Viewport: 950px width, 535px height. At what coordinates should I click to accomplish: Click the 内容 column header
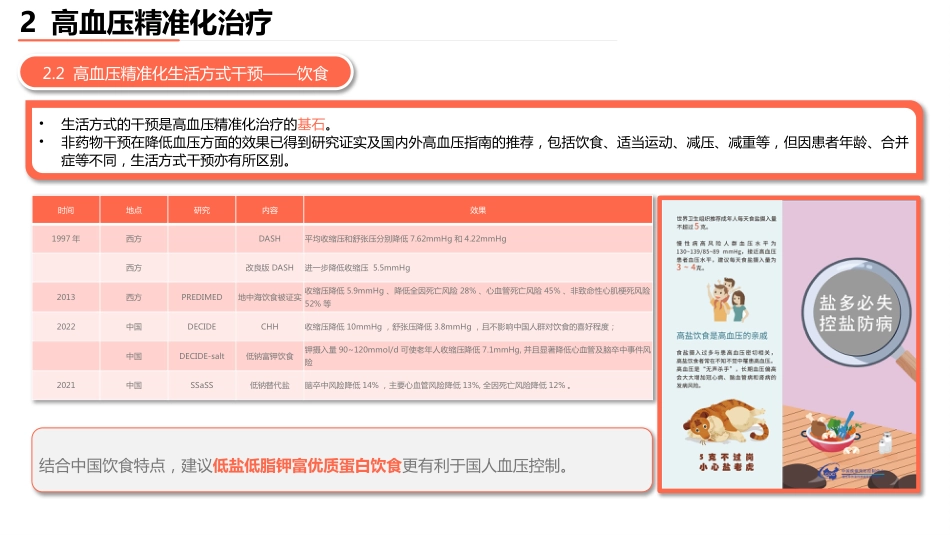[270, 210]
